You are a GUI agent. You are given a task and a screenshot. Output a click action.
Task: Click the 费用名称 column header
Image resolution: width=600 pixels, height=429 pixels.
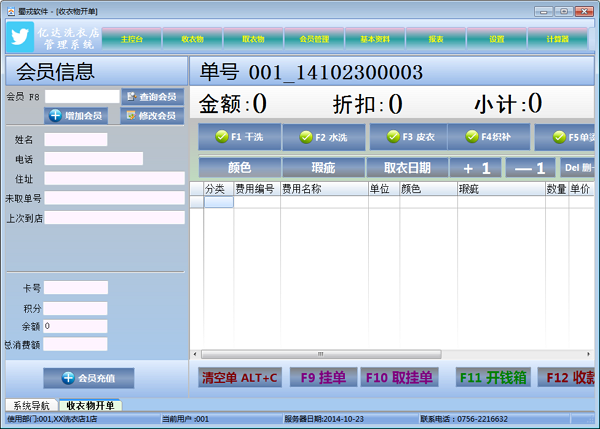coord(324,189)
